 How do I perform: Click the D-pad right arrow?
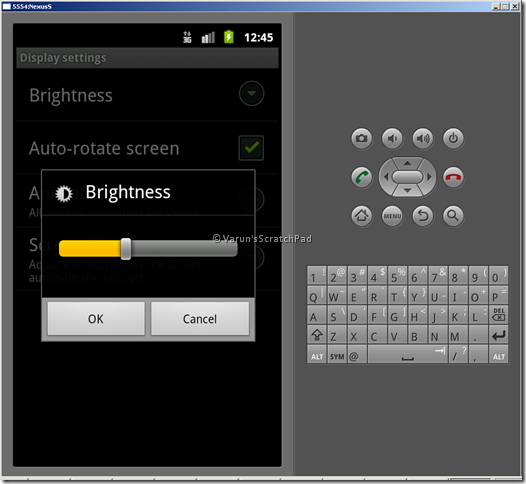pyautogui.click(x=429, y=177)
